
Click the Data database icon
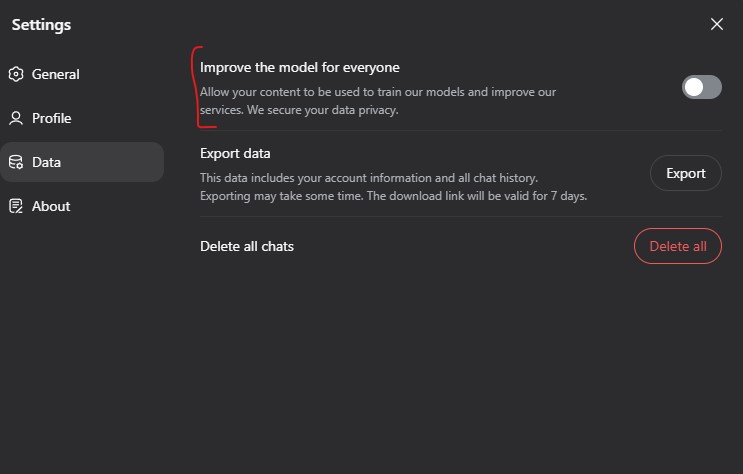[x=16, y=162]
